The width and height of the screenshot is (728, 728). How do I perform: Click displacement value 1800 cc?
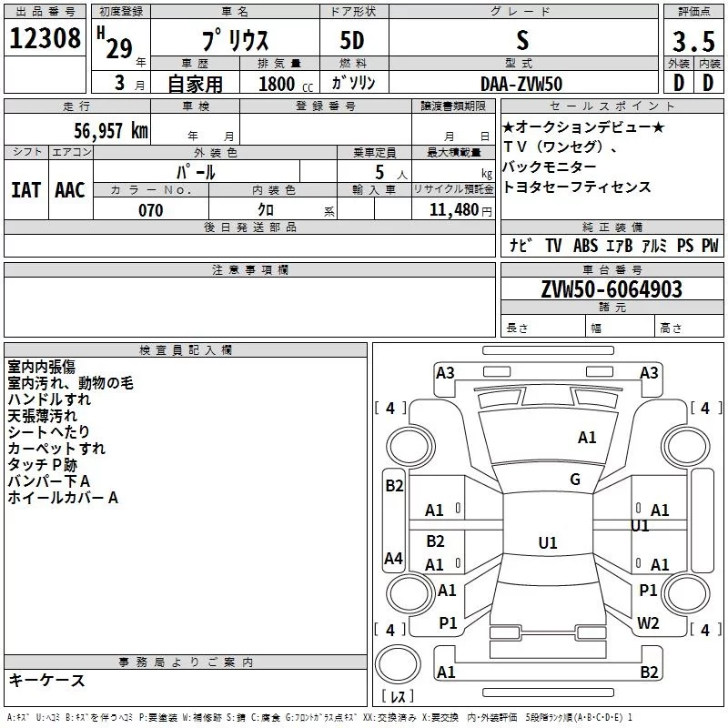tap(286, 84)
